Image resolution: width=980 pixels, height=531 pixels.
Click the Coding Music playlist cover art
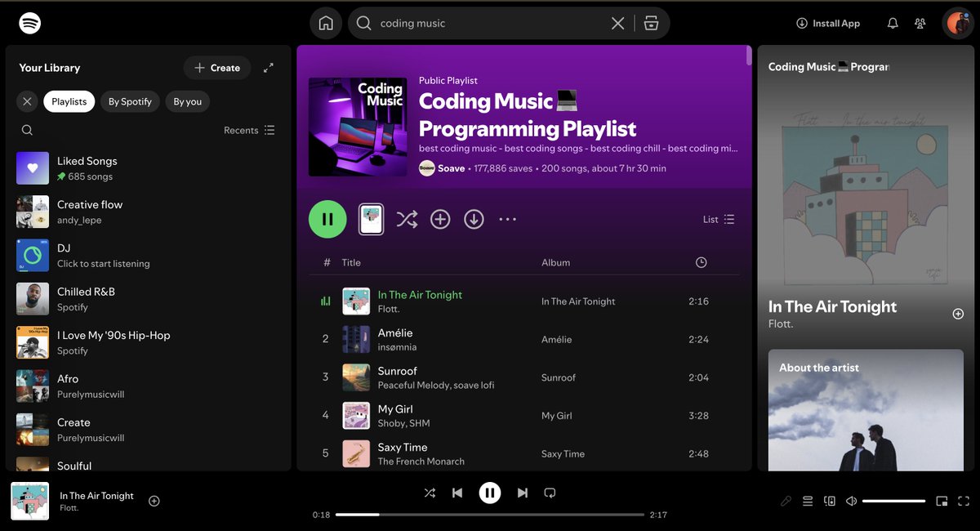358,127
